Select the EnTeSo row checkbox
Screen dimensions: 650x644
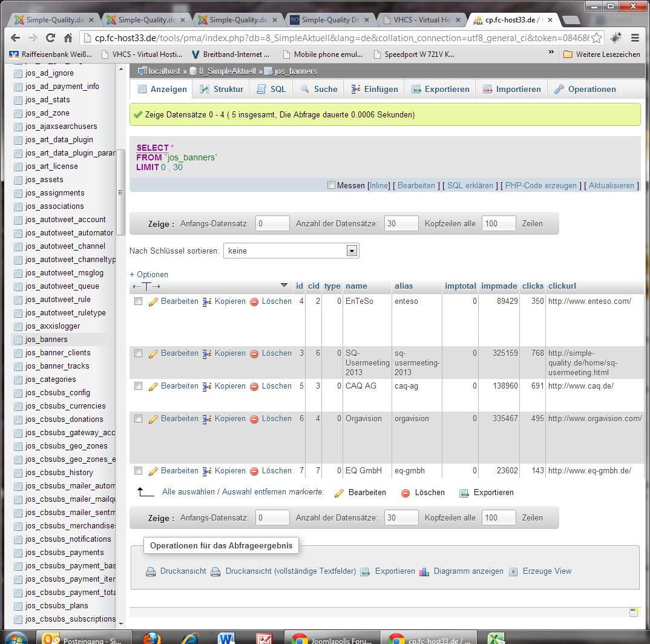139,301
